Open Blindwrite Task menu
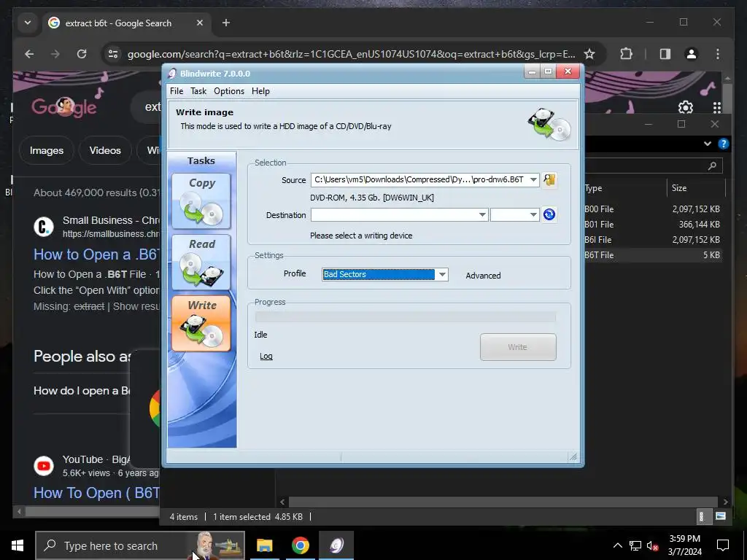The image size is (747, 560). [x=198, y=91]
